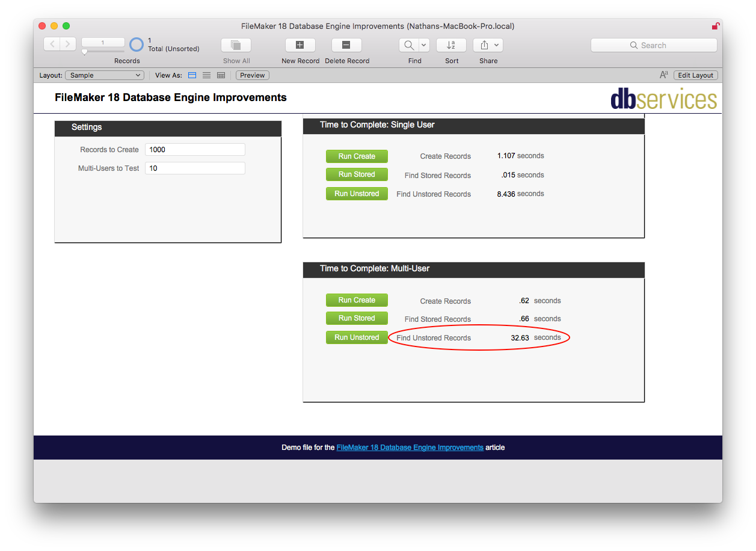Image resolution: width=756 pixels, height=551 pixels.
Task: Click the Preview button
Action: (253, 75)
